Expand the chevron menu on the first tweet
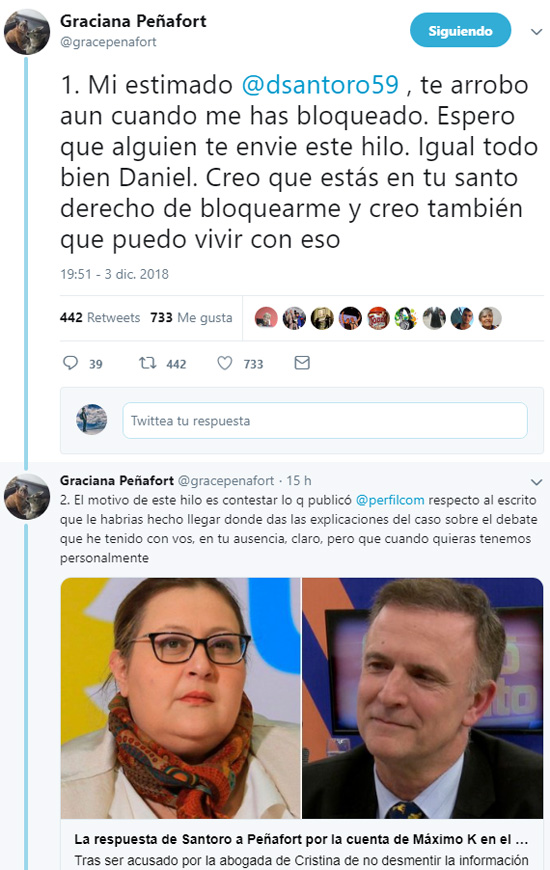The width and height of the screenshot is (550, 870). coord(536,32)
